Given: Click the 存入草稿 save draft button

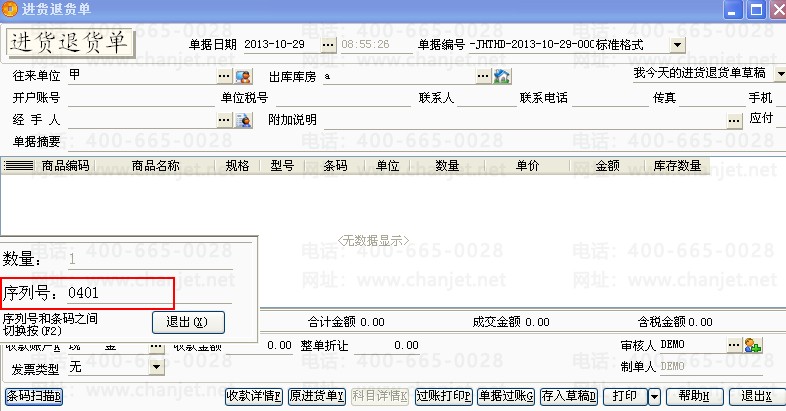Looking at the screenshot, I should coord(570,395).
